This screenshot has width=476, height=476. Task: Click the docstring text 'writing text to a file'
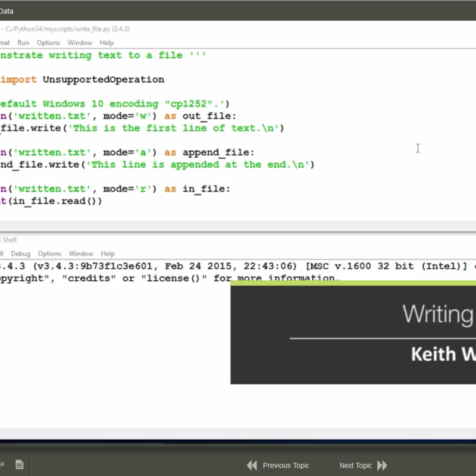[x=115, y=55]
